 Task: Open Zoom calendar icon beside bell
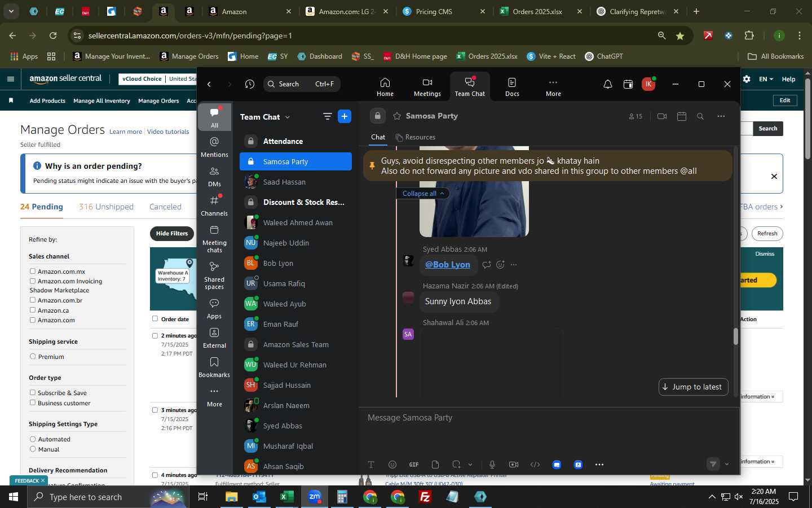click(x=628, y=84)
